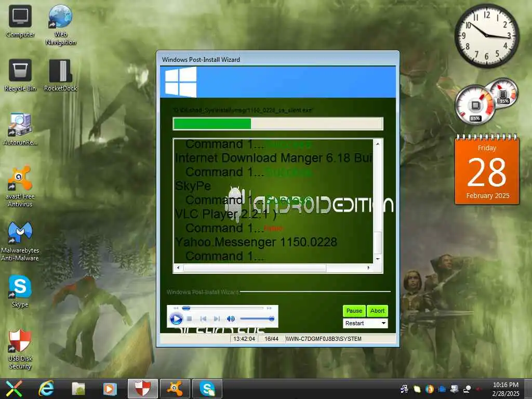Screen dimensions: 532x399
Task: Click the media player volume slider
Action: coord(257,318)
